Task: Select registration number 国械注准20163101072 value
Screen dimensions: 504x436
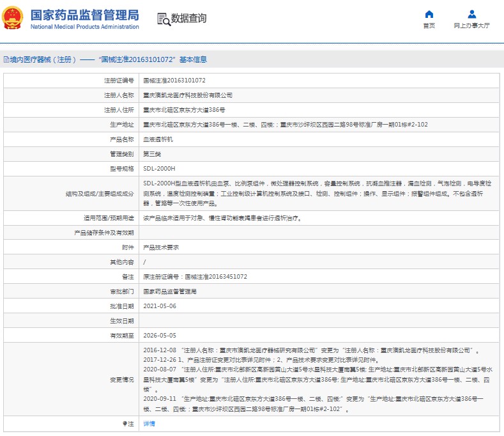Action: [x=174, y=81]
